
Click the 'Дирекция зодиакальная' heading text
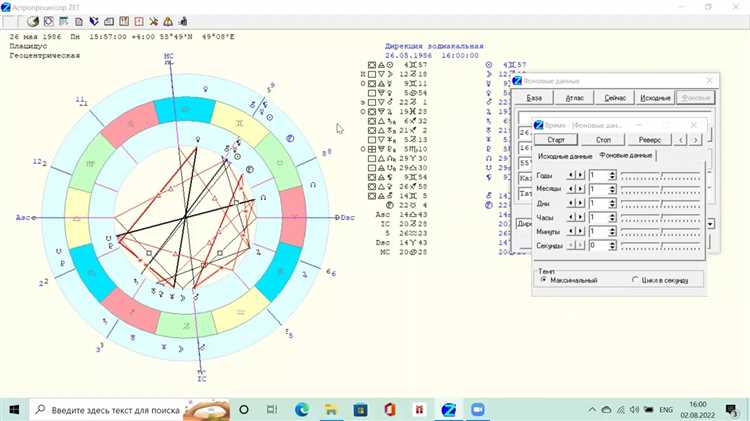(x=434, y=46)
